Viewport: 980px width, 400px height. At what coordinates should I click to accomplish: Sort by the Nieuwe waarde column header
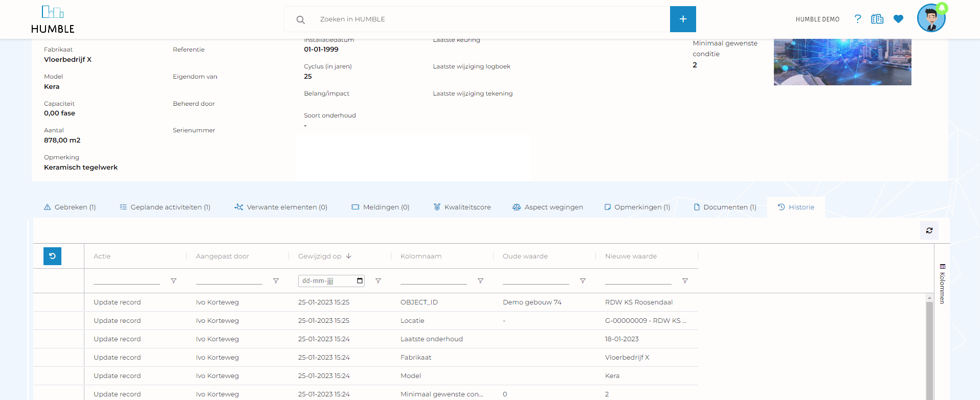coord(631,256)
